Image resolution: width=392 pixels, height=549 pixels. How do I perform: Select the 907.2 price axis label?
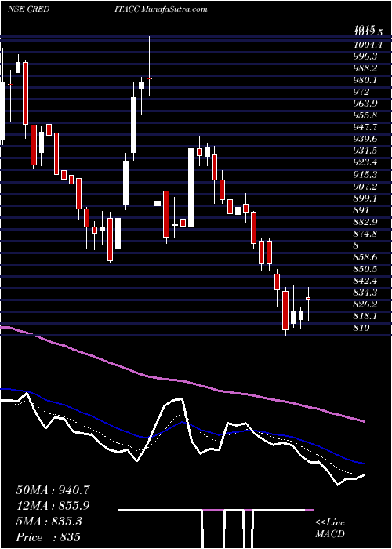pos(367,187)
